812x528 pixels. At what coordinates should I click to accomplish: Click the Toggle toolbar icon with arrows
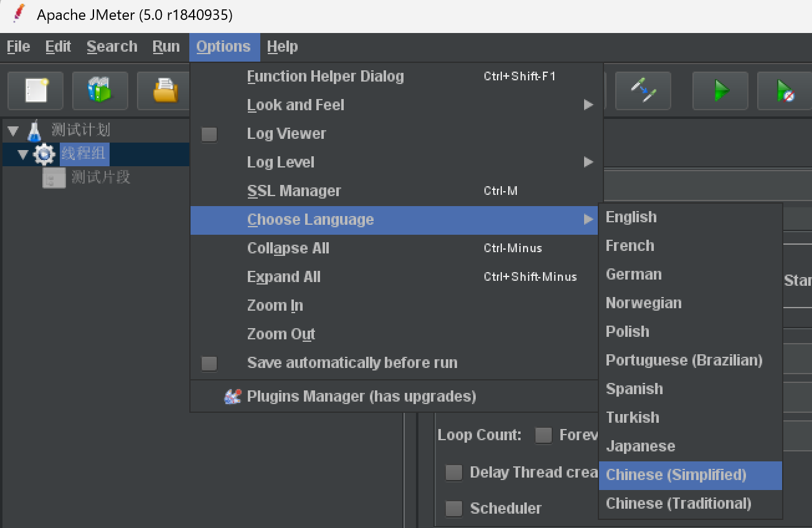point(643,91)
